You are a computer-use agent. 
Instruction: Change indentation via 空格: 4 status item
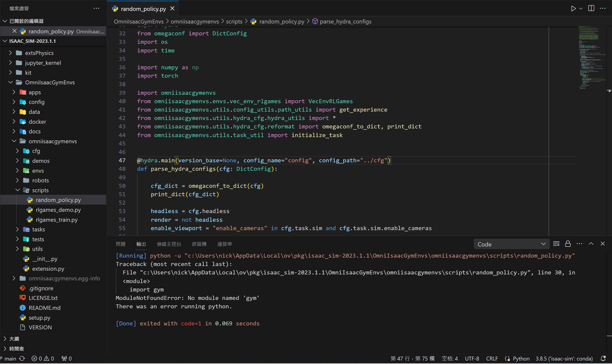pos(450,358)
